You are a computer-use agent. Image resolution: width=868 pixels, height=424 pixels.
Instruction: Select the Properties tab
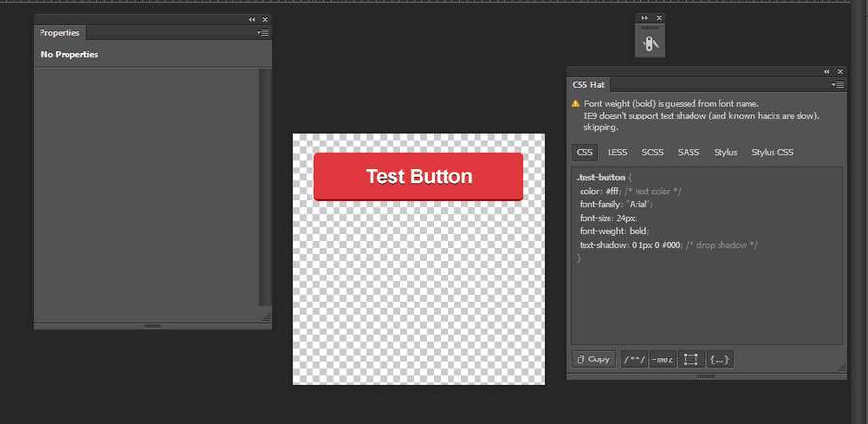(59, 33)
